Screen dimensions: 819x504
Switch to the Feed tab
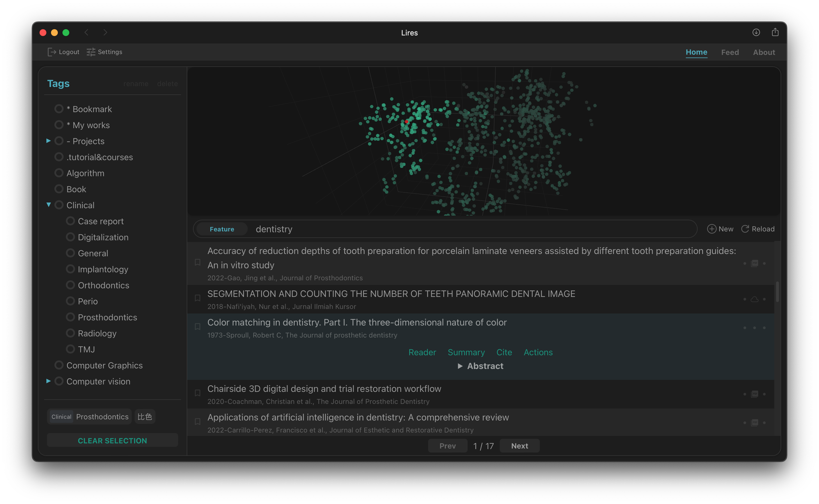point(730,52)
